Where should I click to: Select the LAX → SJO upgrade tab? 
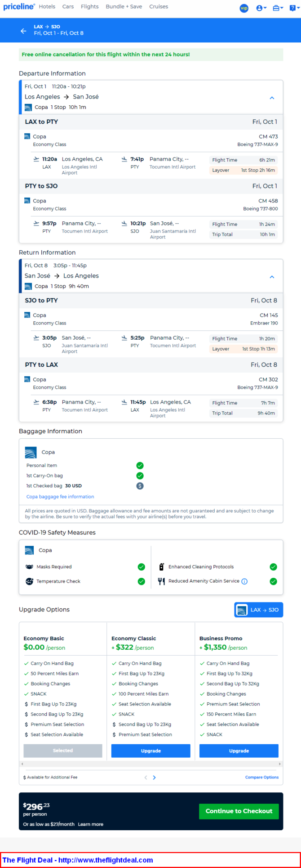point(259,610)
